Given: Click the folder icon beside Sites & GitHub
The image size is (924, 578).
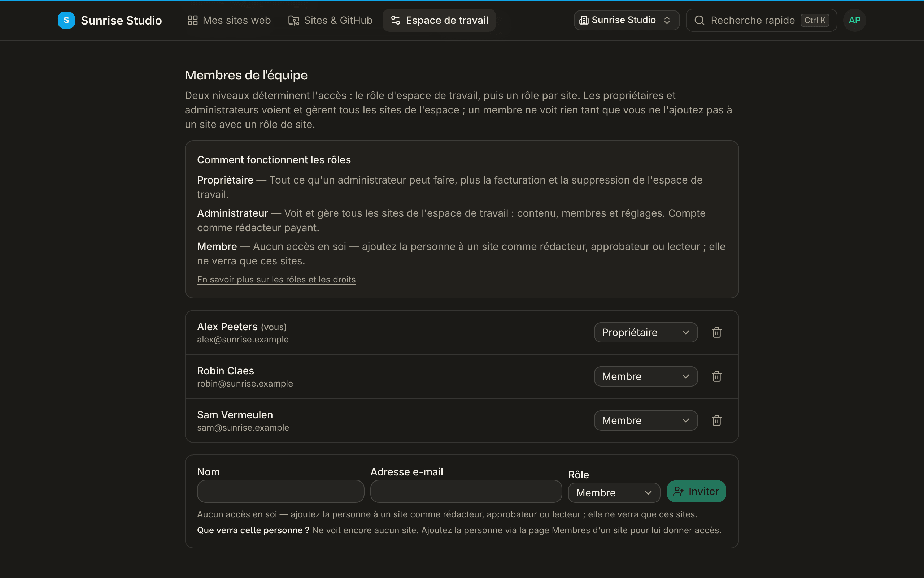Looking at the screenshot, I should click(293, 20).
